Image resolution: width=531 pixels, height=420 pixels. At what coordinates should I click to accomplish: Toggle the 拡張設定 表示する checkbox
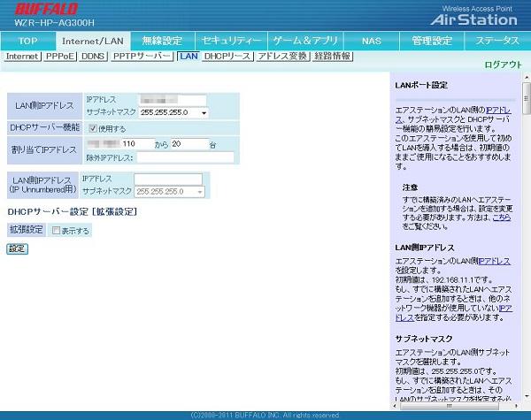pyautogui.click(x=56, y=231)
